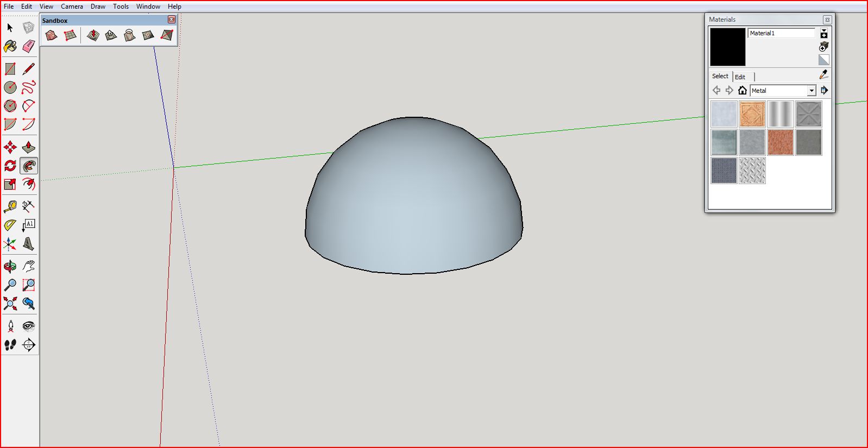Click the In Model home button

[743, 90]
